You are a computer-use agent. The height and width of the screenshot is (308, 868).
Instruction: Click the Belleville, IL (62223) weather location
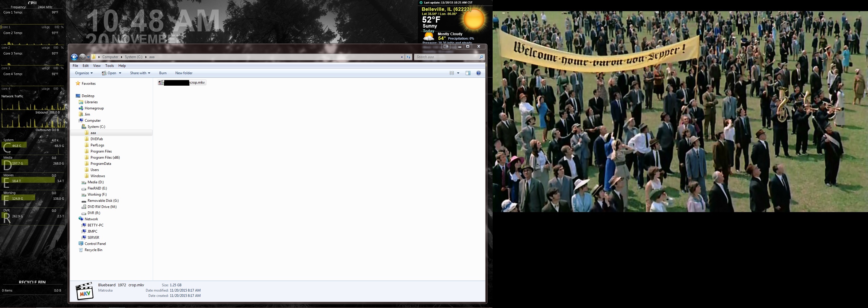click(447, 9)
